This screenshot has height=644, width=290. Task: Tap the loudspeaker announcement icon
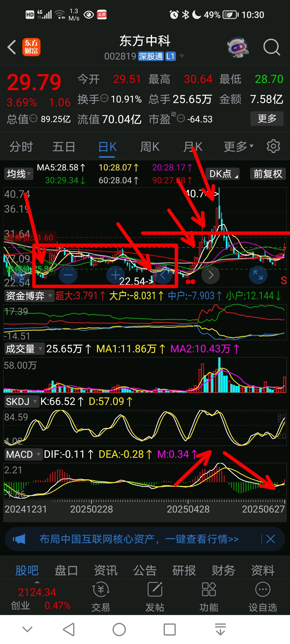pos(19,539)
